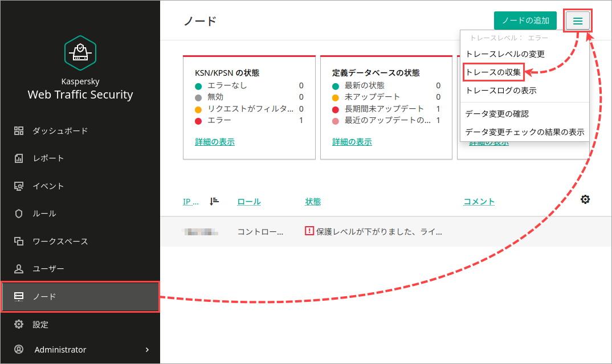The width and height of the screenshot is (612, 364).
Task: Select トレースの収集 from the menu
Action: [x=493, y=72]
